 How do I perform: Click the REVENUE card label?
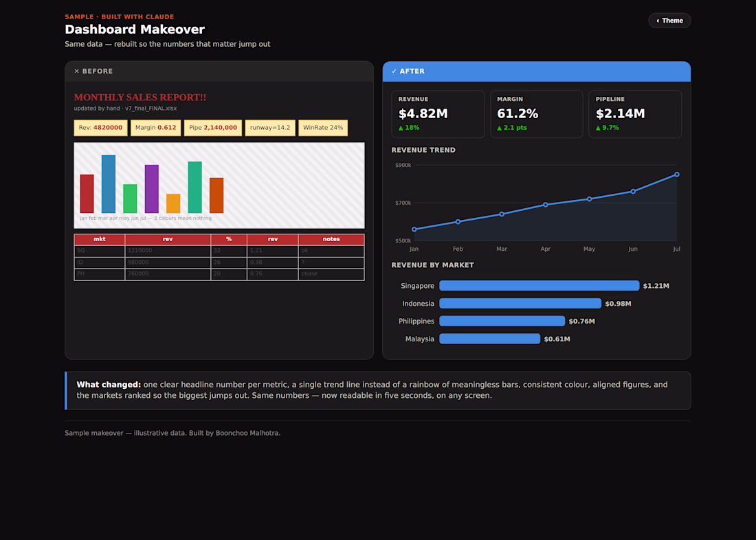pyautogui.click(x=413, y=100)
